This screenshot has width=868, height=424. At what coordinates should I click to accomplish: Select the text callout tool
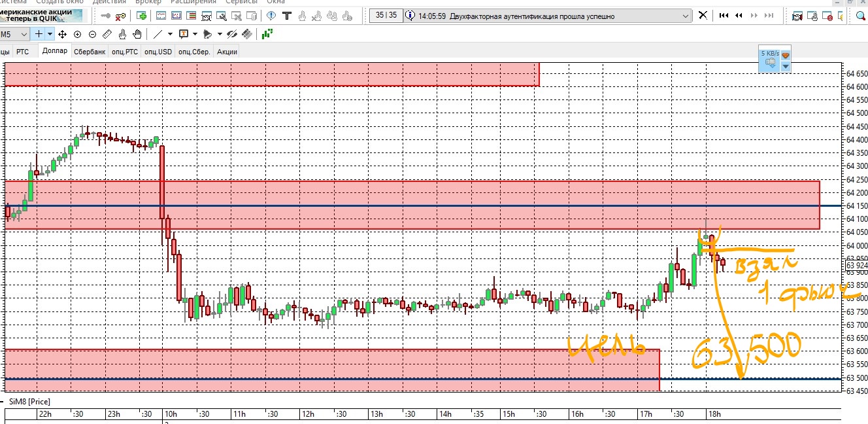(x=184, y=34)
